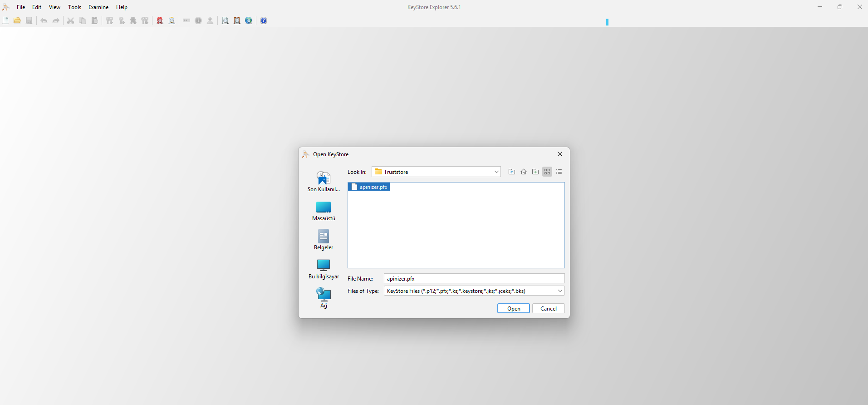Image resolution: width=868 pixels, height=405 pixels.
Task: Minimize the KeyStore Explorer window
Action: 820,7
